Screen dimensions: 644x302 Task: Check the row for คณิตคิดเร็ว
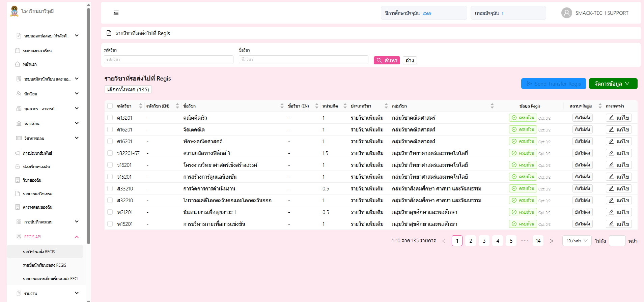110,118
